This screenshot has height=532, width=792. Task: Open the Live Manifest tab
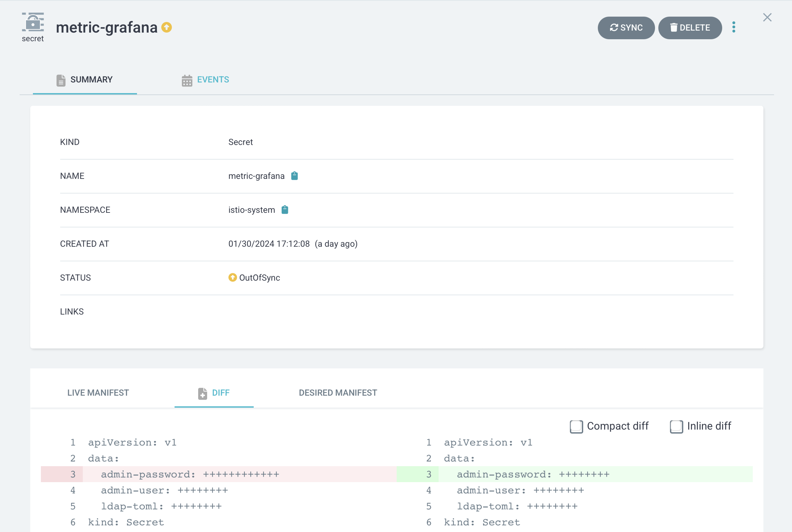click(98, 393)
